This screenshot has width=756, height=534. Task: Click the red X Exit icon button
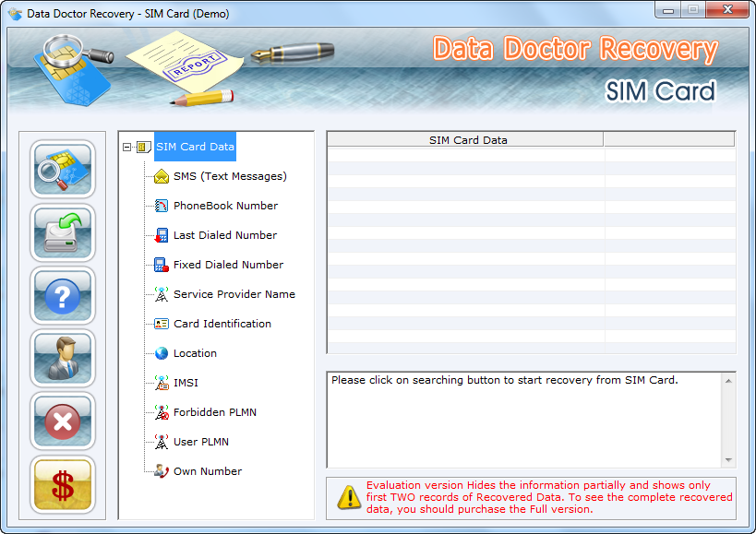point(63,421)
